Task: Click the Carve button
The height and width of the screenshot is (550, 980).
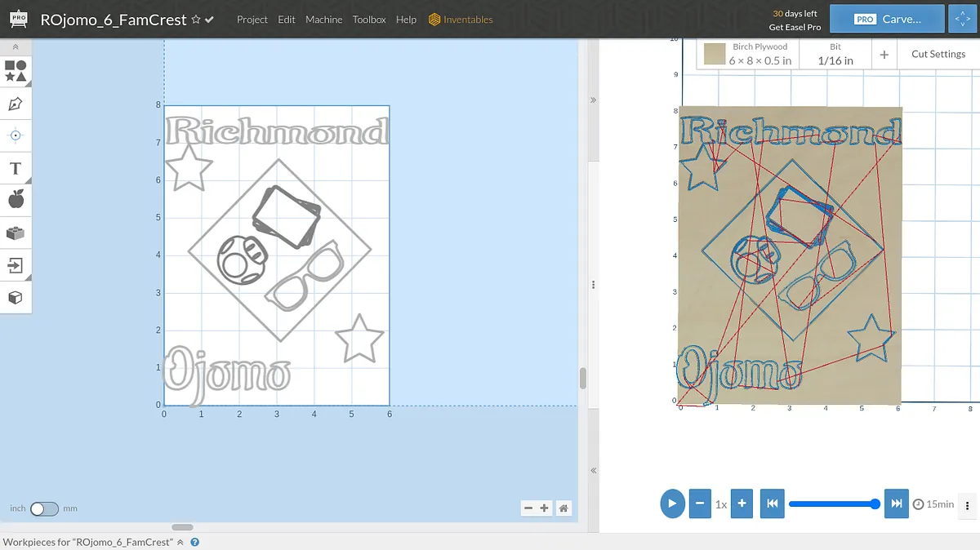Action: (887, 19)
